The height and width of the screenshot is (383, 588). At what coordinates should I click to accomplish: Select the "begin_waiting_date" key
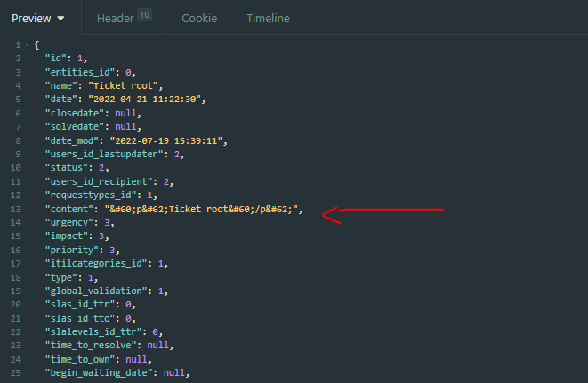pos(99,373)
